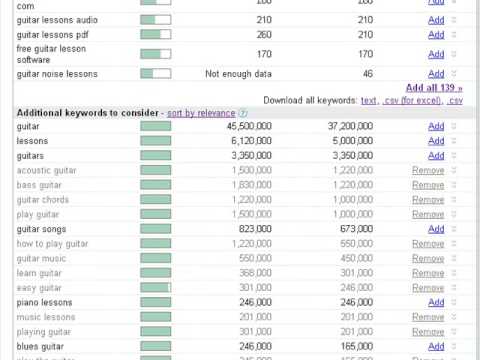Add the lessons keyword

click(436, 141)
